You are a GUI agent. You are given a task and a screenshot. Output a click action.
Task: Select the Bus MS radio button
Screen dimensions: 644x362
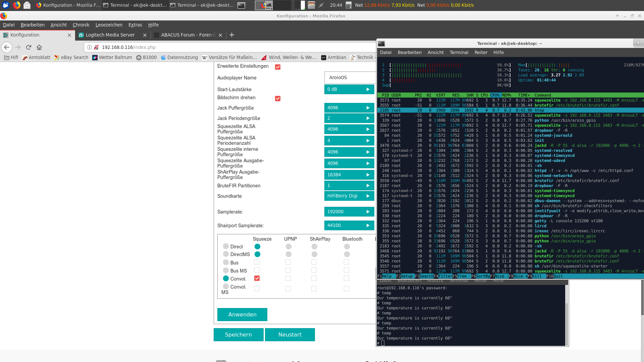226,270
